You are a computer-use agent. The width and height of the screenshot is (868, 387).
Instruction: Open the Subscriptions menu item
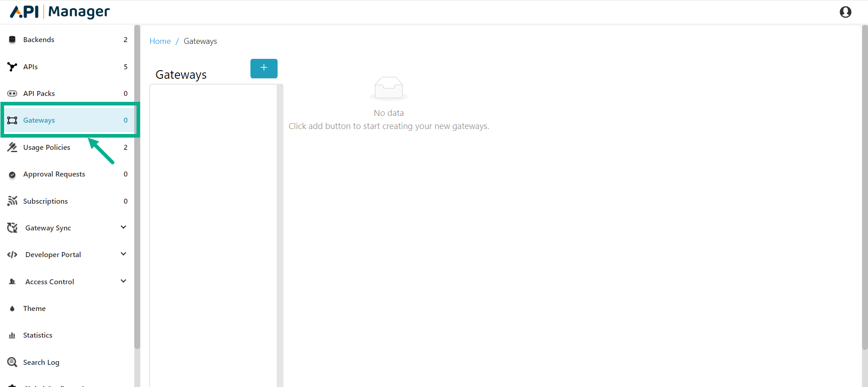(46, 201)
